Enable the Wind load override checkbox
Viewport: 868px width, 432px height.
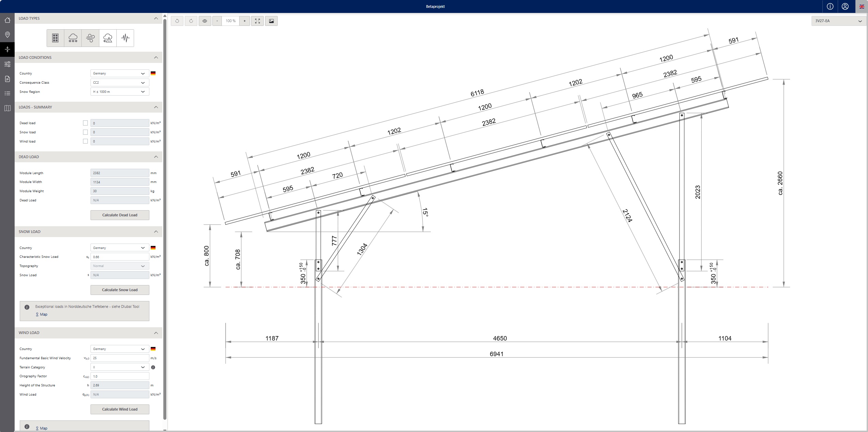pos(85,141)
